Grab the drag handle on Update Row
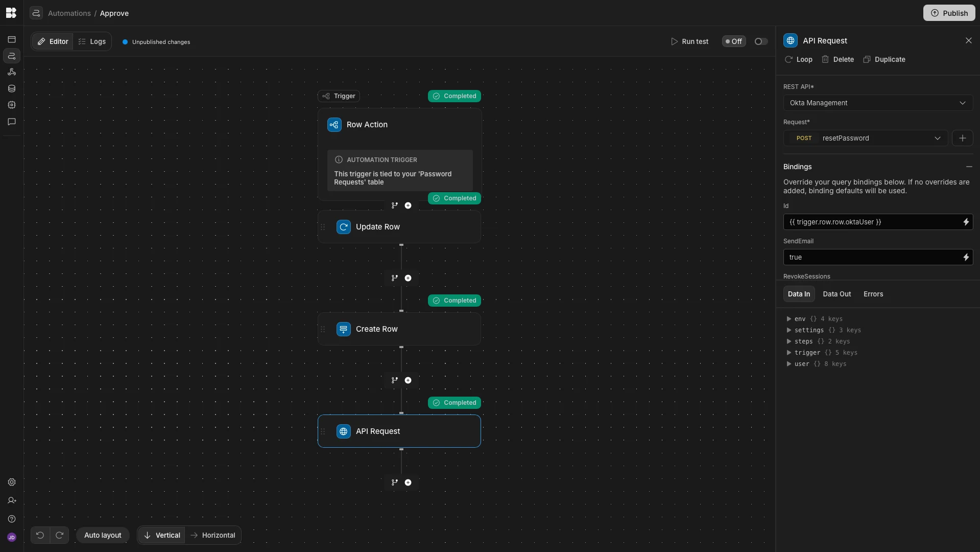The image size is (980, 552). pos(323,227)
